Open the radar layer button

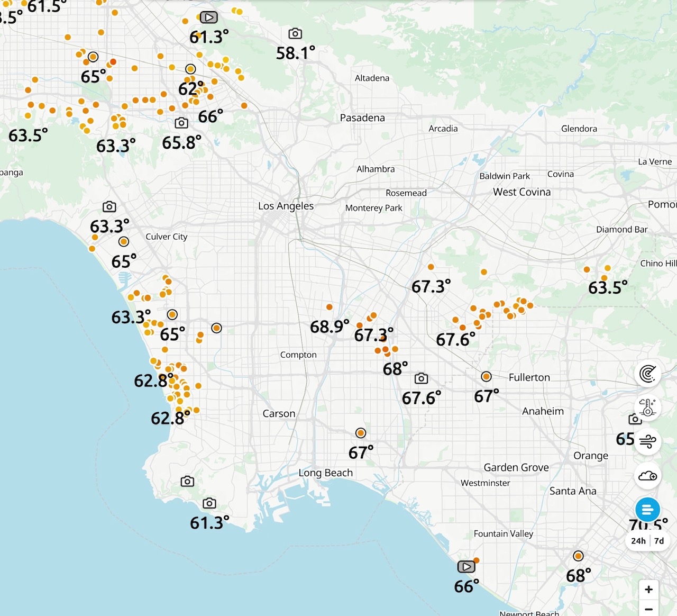647,374
